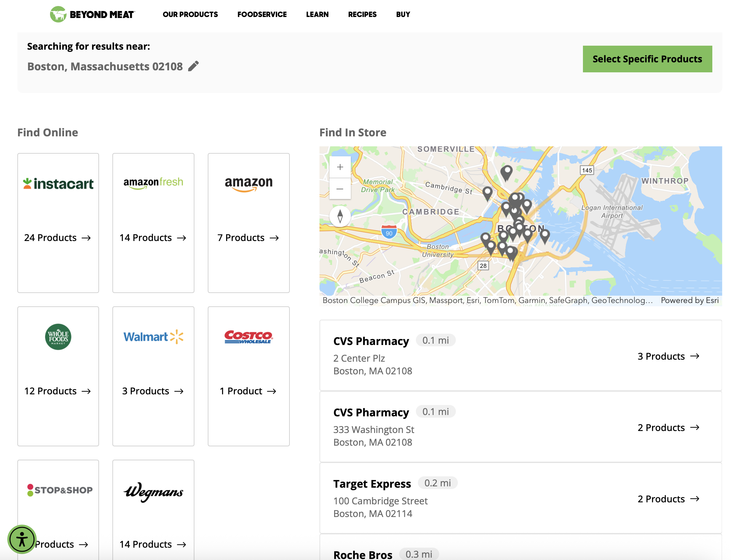Open the Whole Foods Market card
This screenshot has height=560, width=731.
[58, 376]
